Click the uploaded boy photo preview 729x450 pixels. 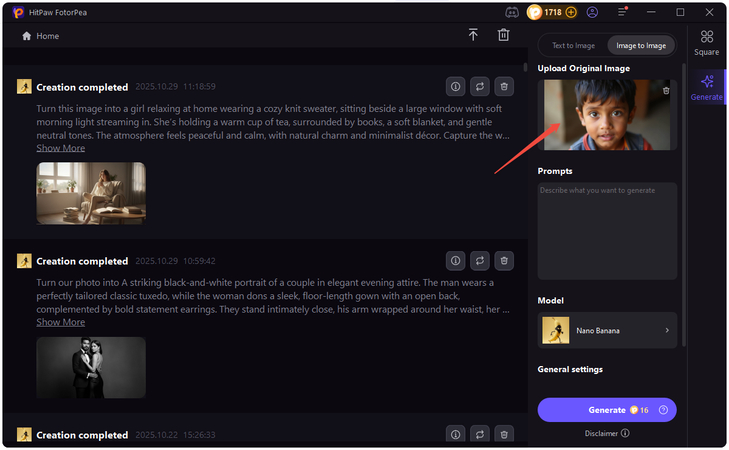click(607, 115)
